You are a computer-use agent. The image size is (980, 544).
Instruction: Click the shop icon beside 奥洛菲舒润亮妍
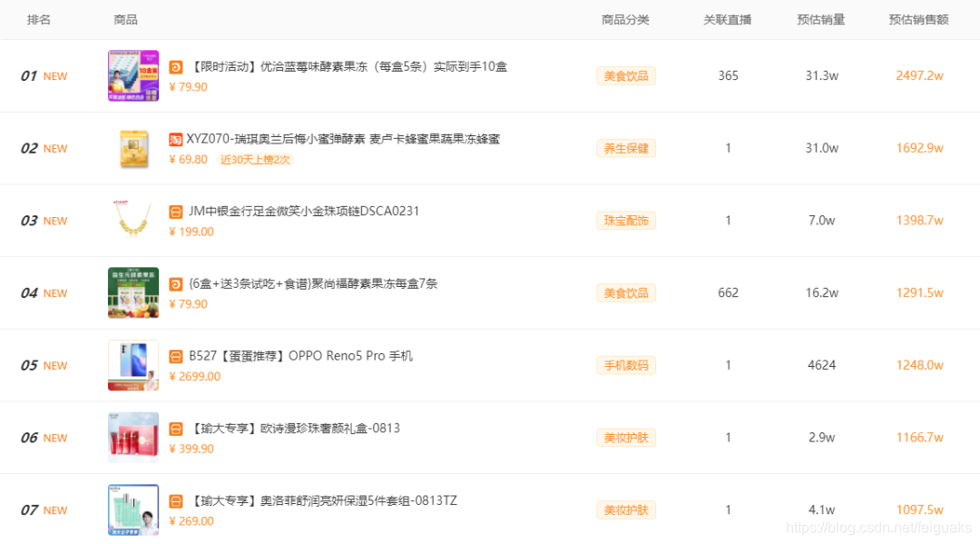[176, 501]
